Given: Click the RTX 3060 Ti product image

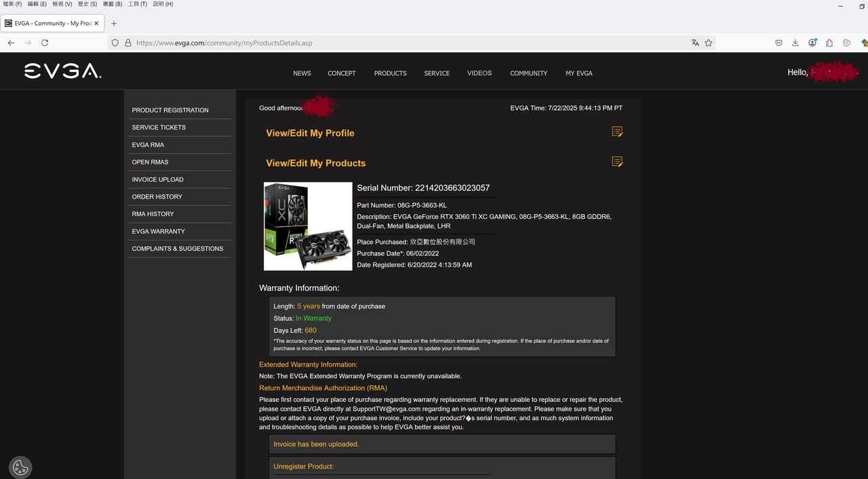Looking at the screenshot, I should tap(308, 226).
